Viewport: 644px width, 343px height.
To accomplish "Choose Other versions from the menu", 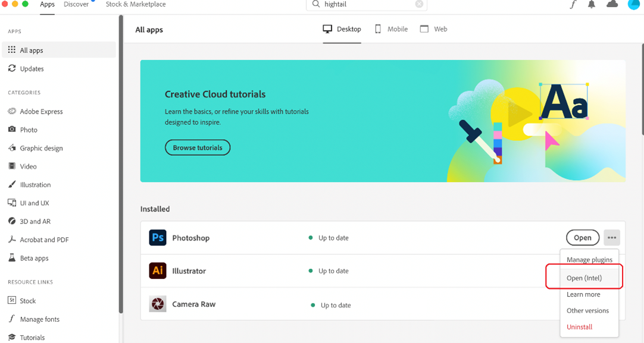I will tap(589, 310).
